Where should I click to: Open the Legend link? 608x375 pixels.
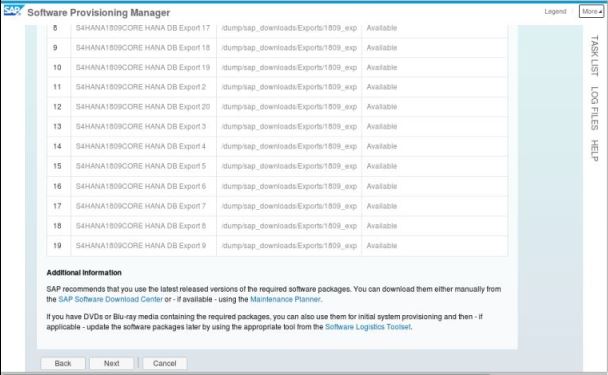pos(555,12)
